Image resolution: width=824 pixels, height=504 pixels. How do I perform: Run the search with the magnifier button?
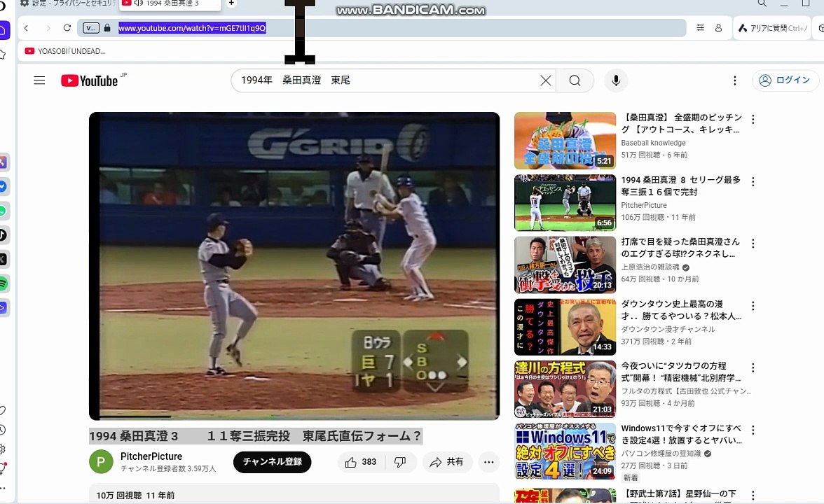575,80
